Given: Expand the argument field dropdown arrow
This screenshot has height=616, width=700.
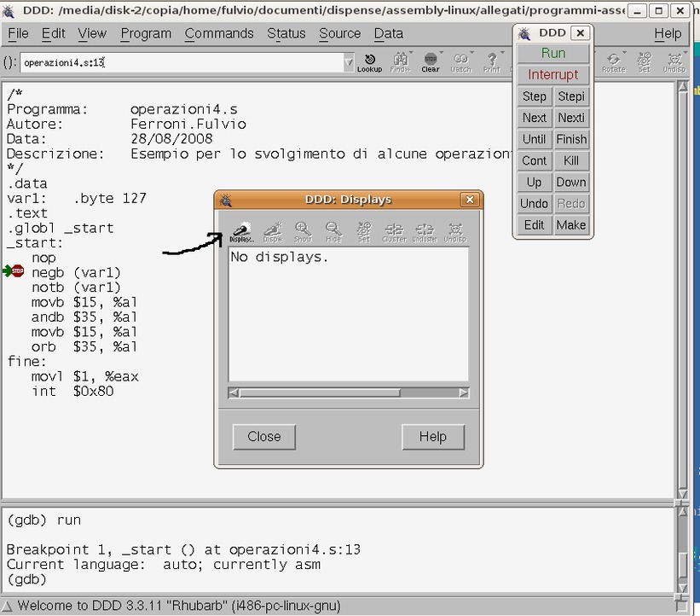Looking at the screenshot, I should click(x=348, y=63).
